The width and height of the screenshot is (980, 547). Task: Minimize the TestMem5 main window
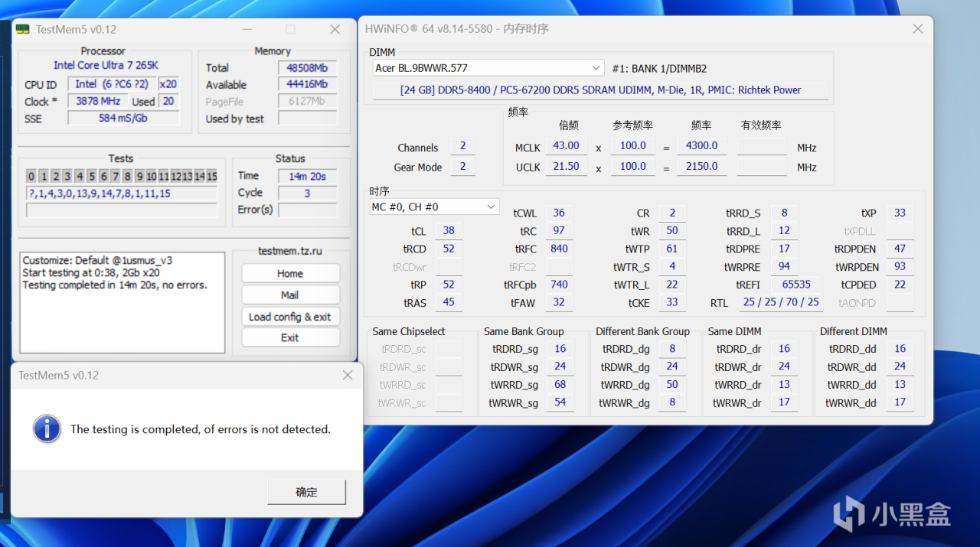click(247, 30)
